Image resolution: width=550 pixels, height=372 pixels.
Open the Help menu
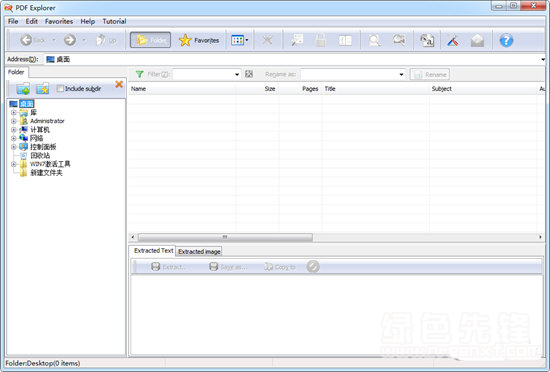coord(88,21)
